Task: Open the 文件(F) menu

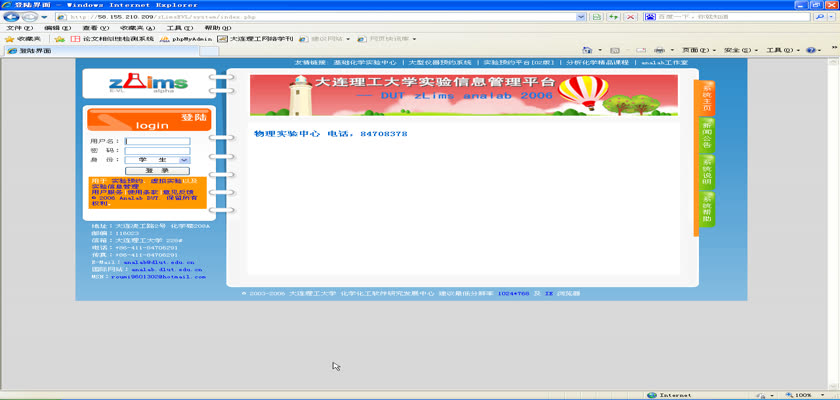Action: (x=19, y=28)
